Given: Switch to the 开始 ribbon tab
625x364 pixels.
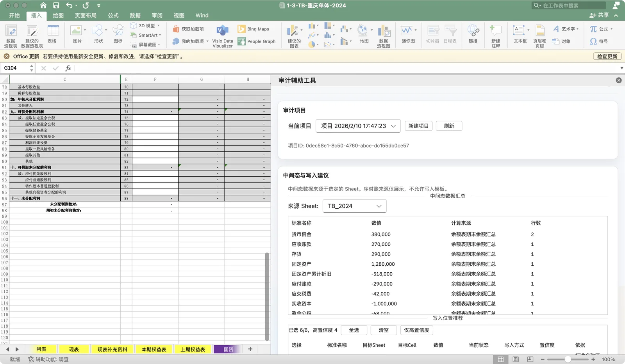Looking at the screenshot, I should (14, 15).
